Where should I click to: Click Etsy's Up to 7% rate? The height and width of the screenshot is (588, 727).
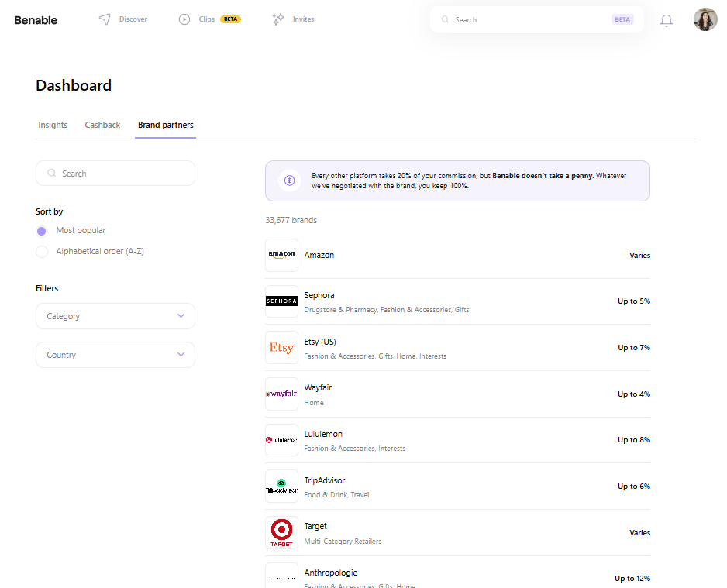point(634,348)
